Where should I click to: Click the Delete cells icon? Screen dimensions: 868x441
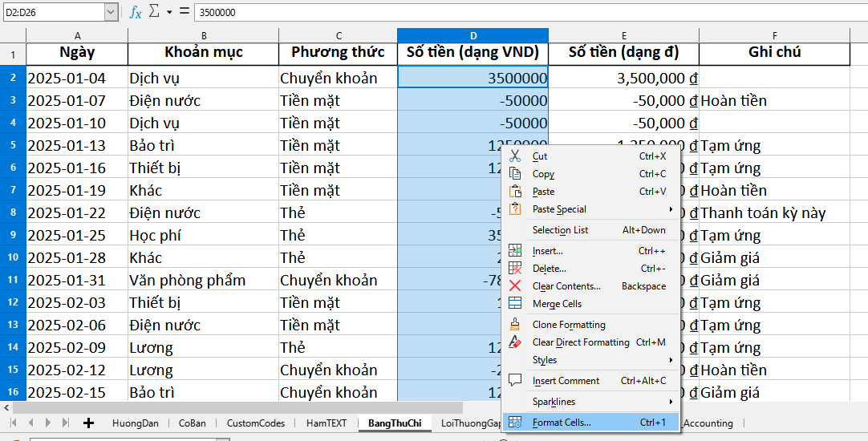pyautogui.click(x=515, y=269)
